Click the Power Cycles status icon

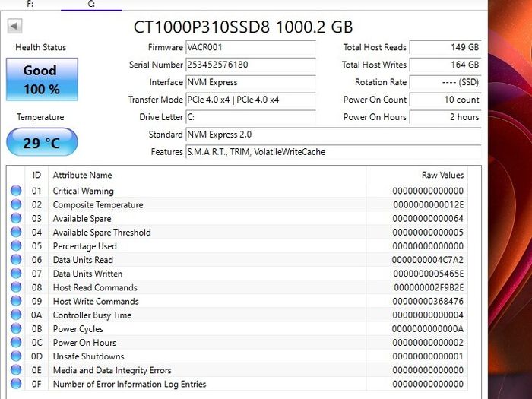(16, 329)
